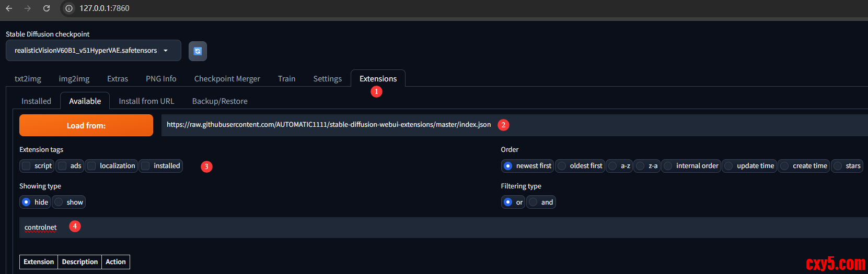The width and height of the screenshot is (868, 274).
Task: Switch to the txt2img tab
Action: pyautogui.click(x=28, y=79)
